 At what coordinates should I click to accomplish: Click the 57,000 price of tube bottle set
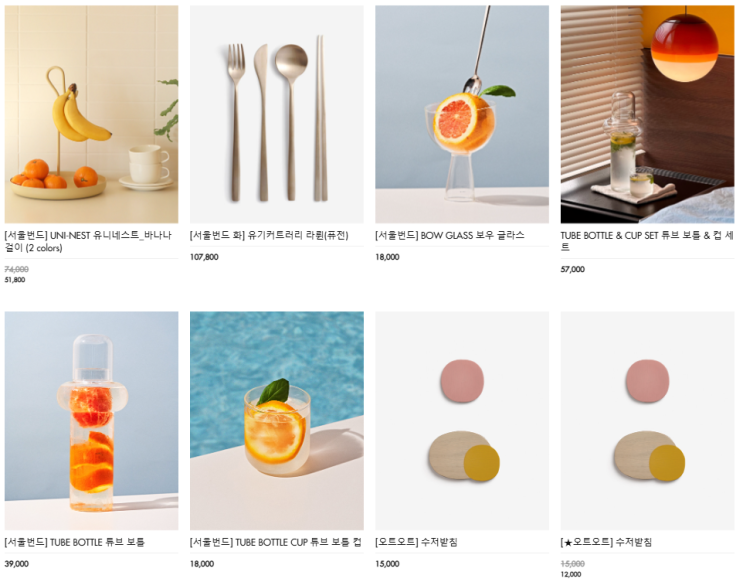point(572,269)
